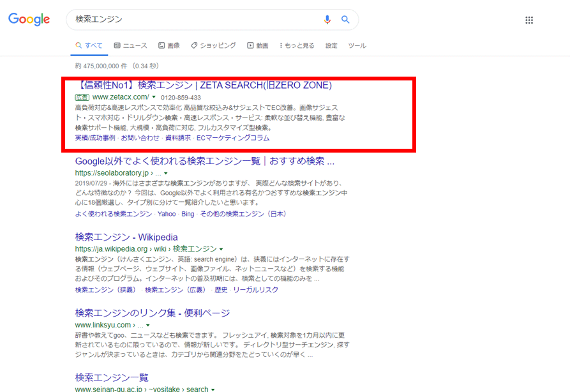Screen dimensions: 570x392
Task: Click the magnifying glass search button
Action: [x=345, y=20]
